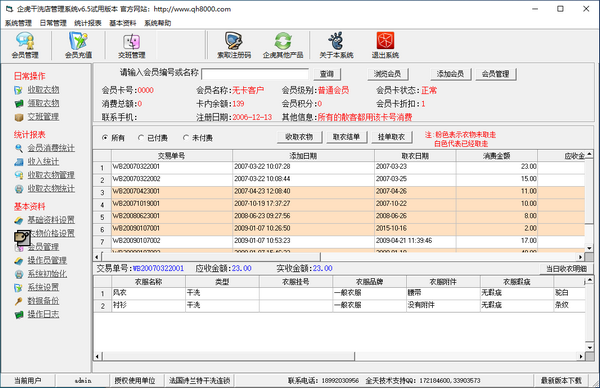Open 会员充值 toolbar icon
Image resolution: width=600 pixels, height=388 pixels.
[x=78, y=45]
